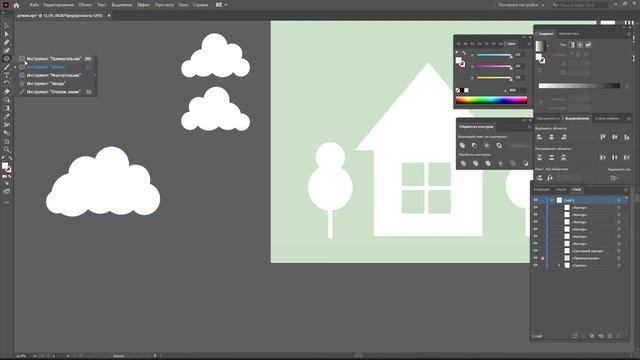640x360 pixels.
Task: Close the open document tab
Action: tap(109, 16)
